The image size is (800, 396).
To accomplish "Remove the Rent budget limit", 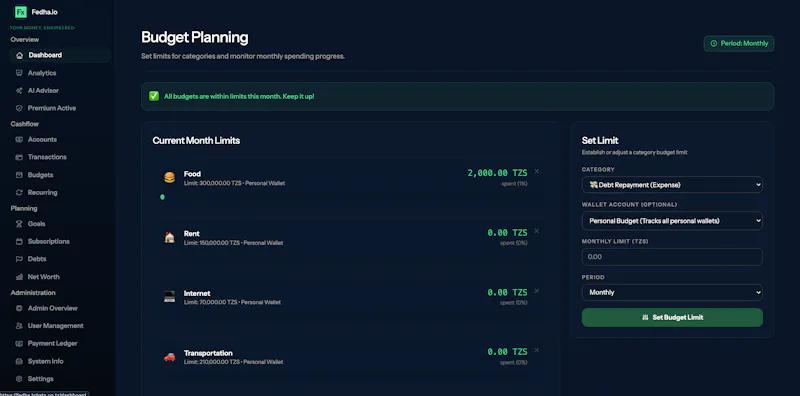I will tap(536, 231).
